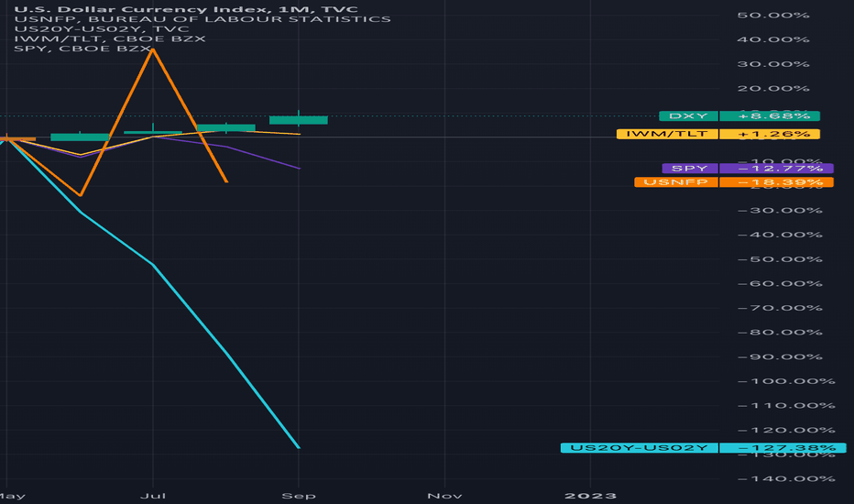Click the Sep label on time axis

(299, 496)
